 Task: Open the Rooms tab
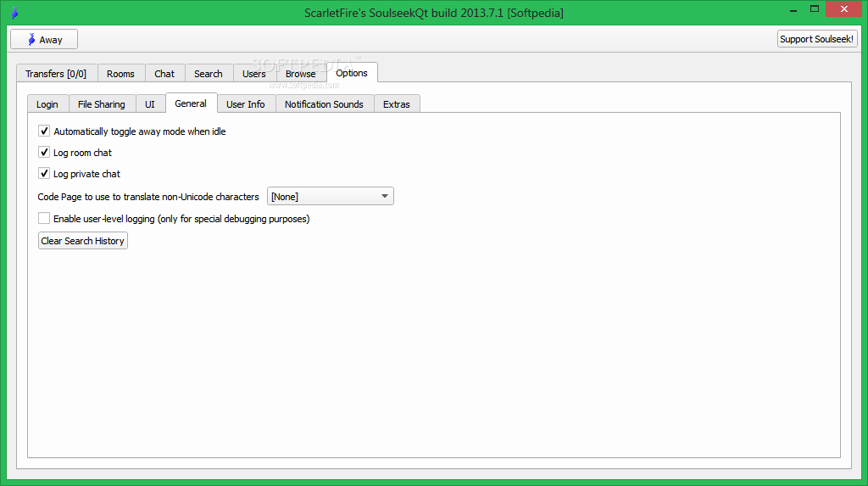coord(120,74)
